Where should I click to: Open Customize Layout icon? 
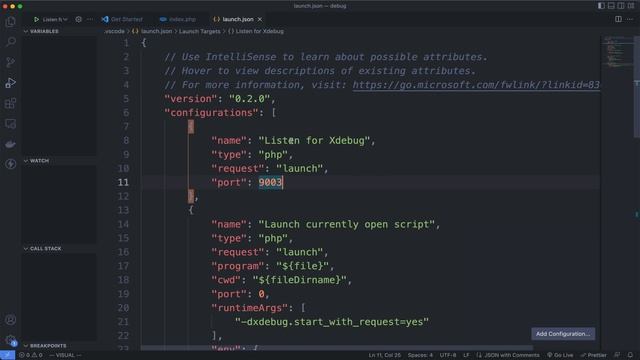click(x=631, y=6)
